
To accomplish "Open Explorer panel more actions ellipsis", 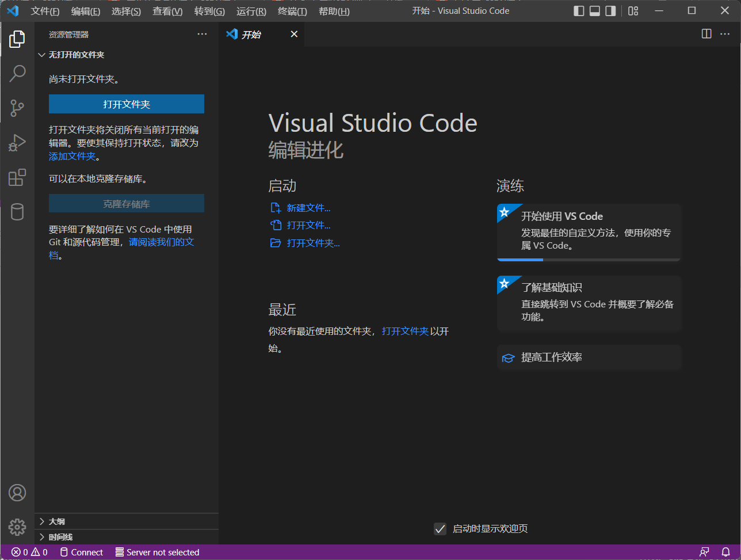I will pos(202,35).
